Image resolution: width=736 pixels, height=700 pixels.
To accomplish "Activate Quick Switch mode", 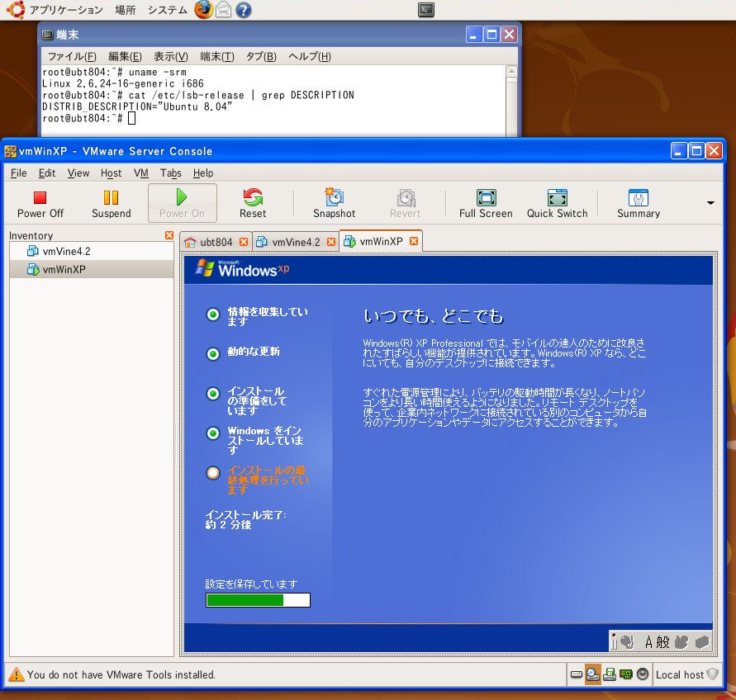I will click(558, 204).
